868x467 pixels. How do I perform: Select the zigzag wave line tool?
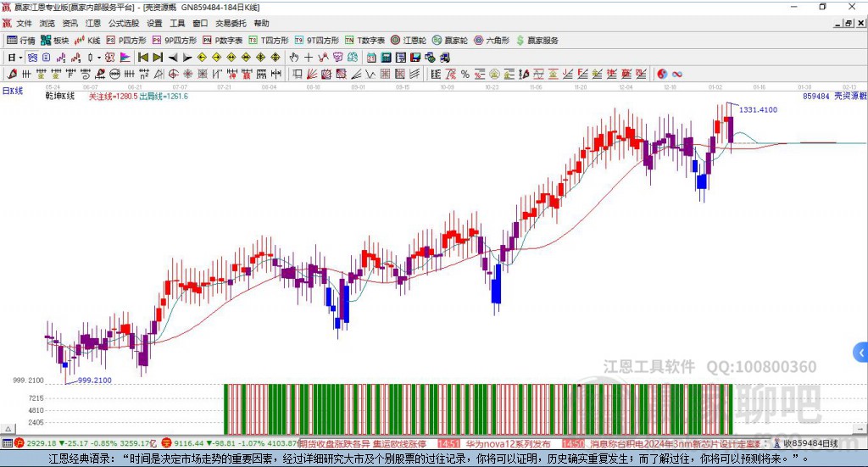point(370,74)
